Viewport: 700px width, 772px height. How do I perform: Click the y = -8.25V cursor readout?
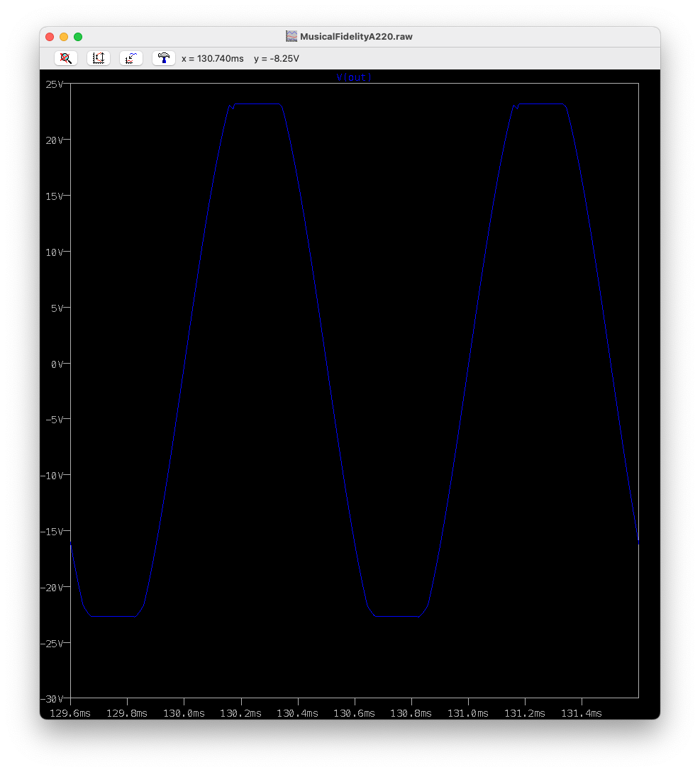277,59
